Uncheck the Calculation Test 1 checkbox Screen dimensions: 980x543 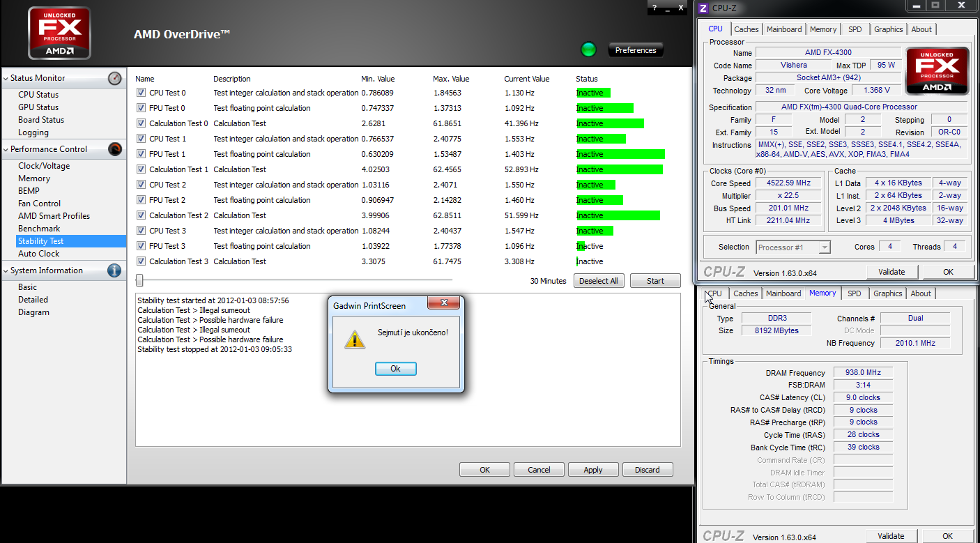[141, 169]
